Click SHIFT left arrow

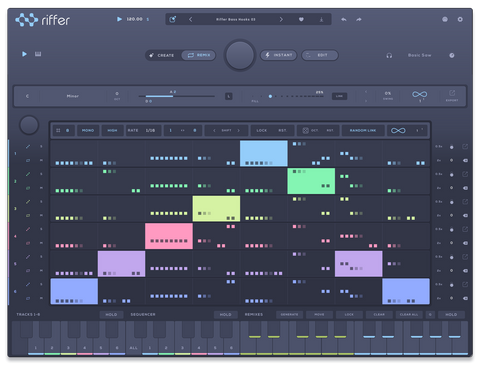(214, 130)
